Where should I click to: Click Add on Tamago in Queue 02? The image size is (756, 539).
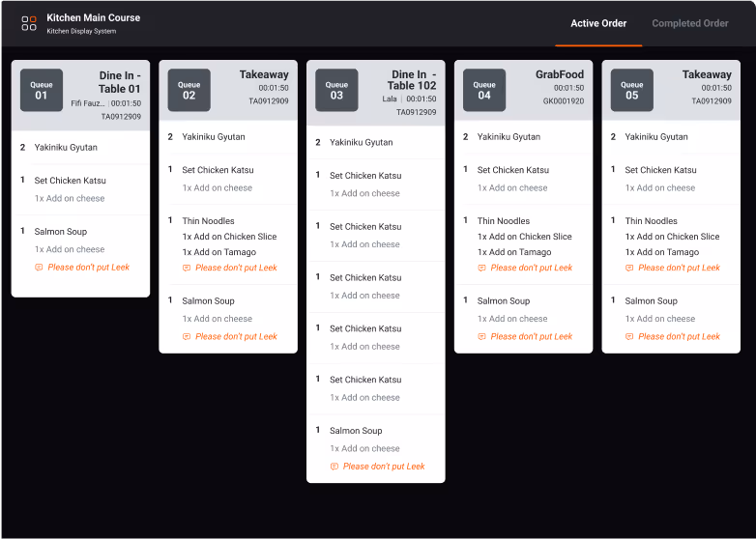pos(218,252)
